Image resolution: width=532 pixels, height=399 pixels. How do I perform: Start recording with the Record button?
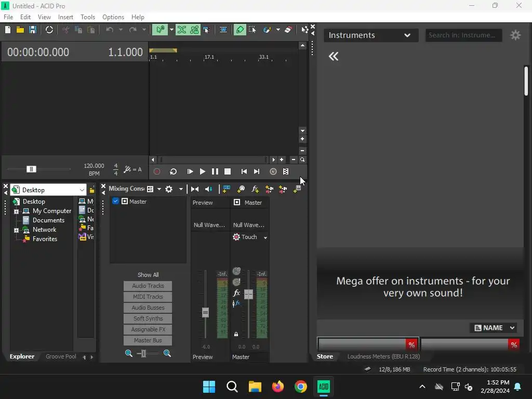(157, 171)
